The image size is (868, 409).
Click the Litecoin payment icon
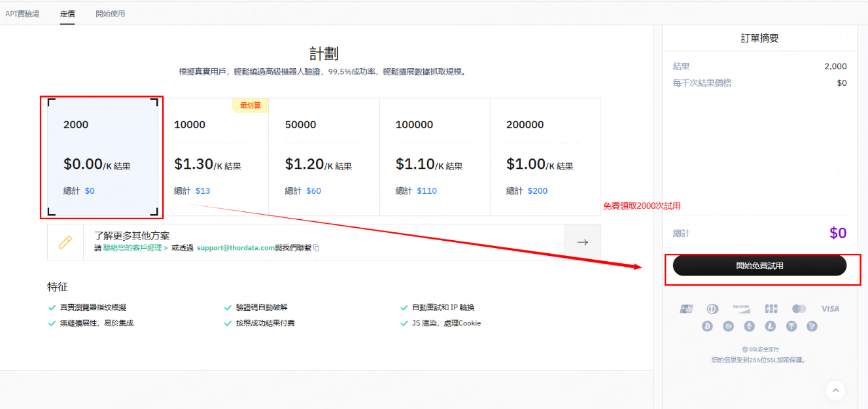(771, 326)
